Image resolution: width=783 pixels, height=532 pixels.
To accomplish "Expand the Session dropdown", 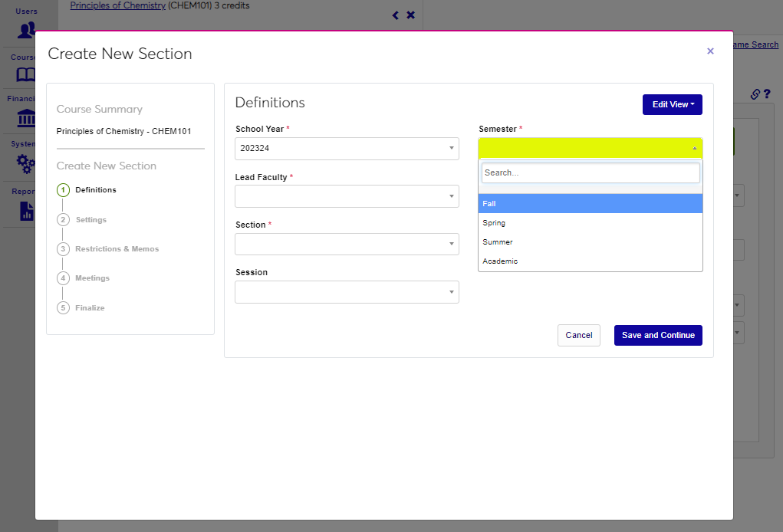I will [347, 292].
